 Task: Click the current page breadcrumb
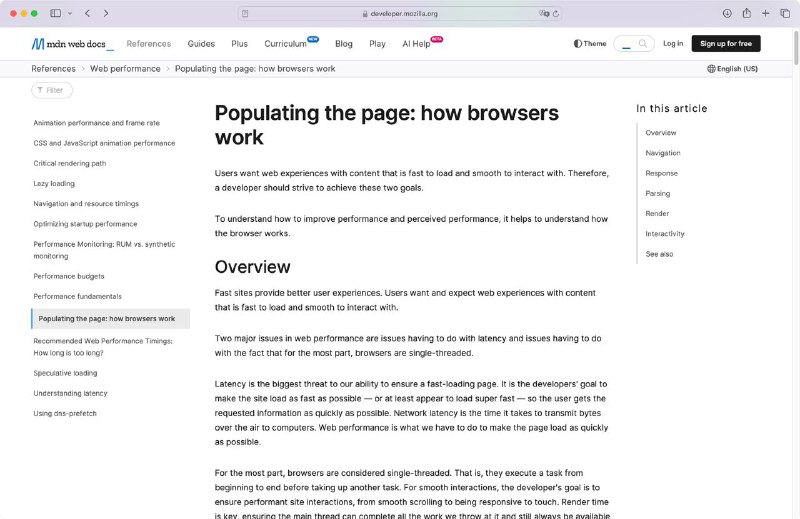coord(255,69)
